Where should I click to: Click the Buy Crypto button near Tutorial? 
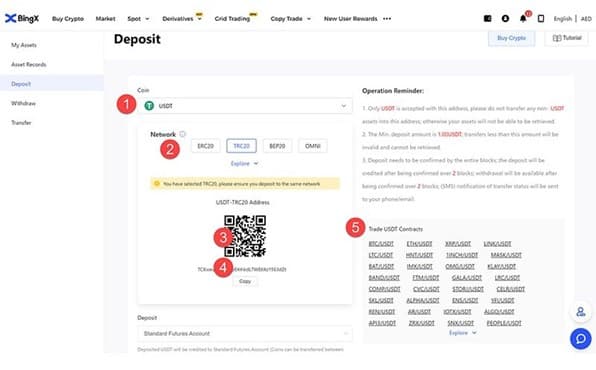(511, 38)
